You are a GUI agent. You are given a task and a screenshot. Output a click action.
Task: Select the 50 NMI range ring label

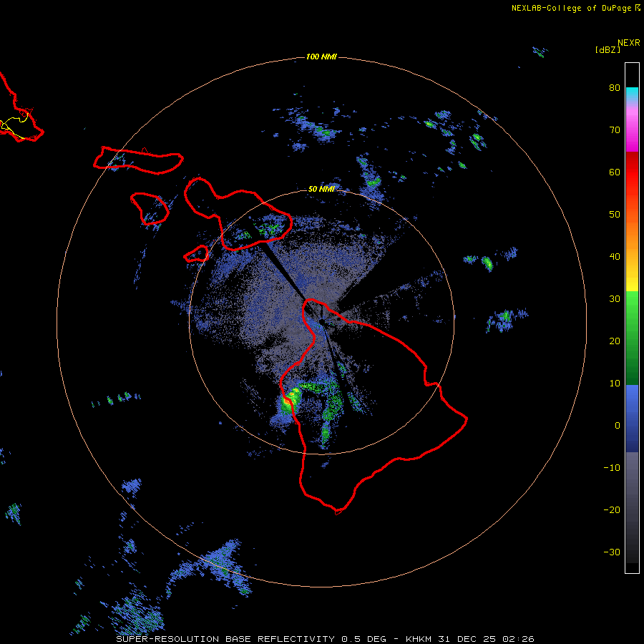321,189
